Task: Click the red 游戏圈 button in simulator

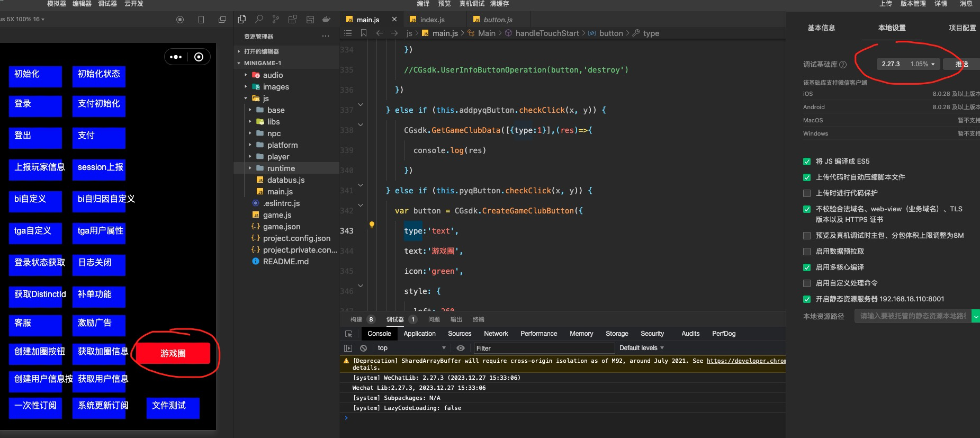Action: (x=173, y=353)
